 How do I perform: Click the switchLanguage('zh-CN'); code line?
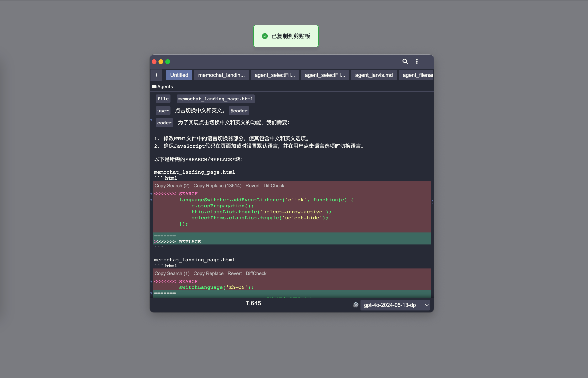click(216, 287)
